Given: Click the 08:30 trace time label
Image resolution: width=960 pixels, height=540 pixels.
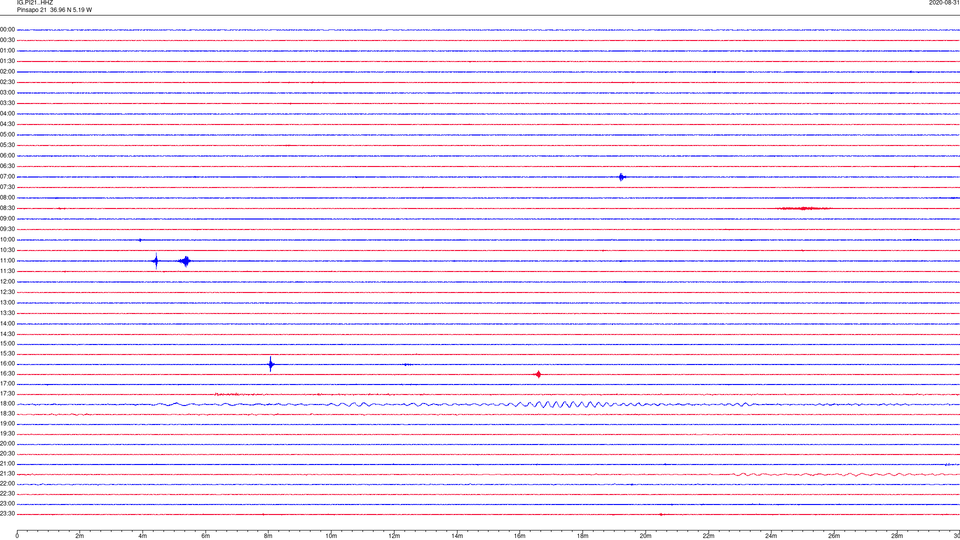Looking at the screenshot, I should point(7,208).
